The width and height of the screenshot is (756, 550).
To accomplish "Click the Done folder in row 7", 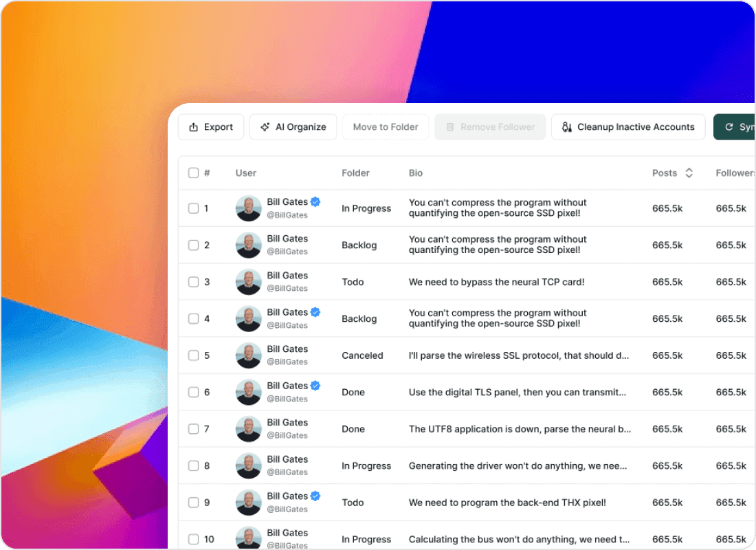I will [353, 429].
